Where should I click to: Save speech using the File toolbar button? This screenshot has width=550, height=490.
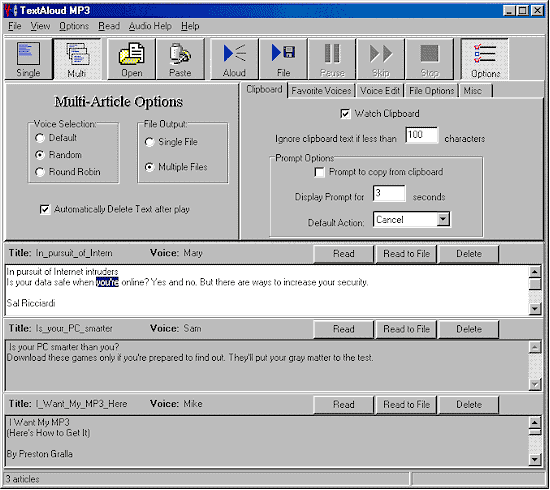click(x=283, y=59)
